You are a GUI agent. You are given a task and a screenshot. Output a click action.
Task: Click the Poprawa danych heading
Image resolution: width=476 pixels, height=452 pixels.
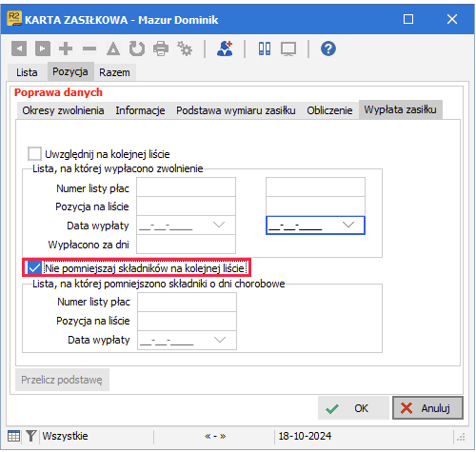click(x=58, y=92)
